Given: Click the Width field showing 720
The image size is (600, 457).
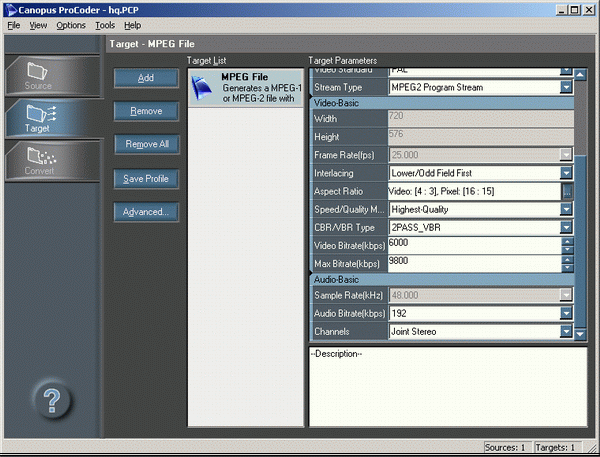Looking at the screenshot, I should (481, 119).
